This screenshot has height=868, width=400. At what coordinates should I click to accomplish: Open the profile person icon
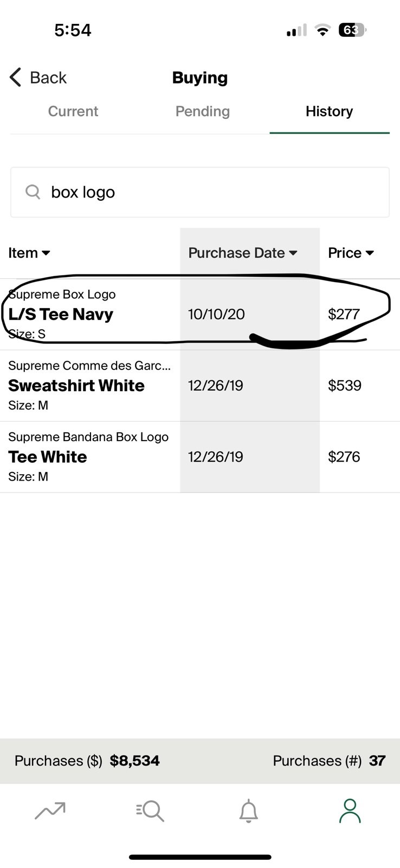(x=350, y=810)
